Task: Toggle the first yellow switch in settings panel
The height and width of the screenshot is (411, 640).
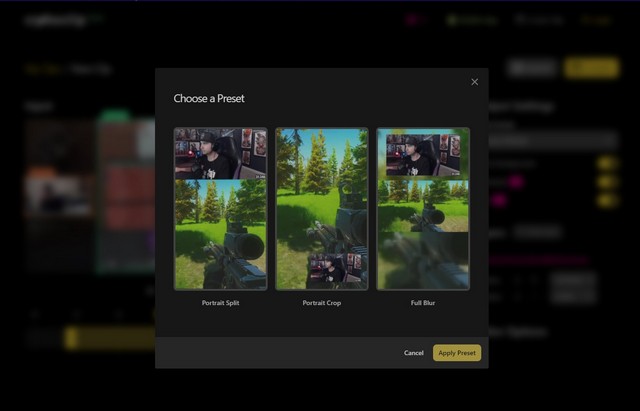Action: (x=606, y=163)
